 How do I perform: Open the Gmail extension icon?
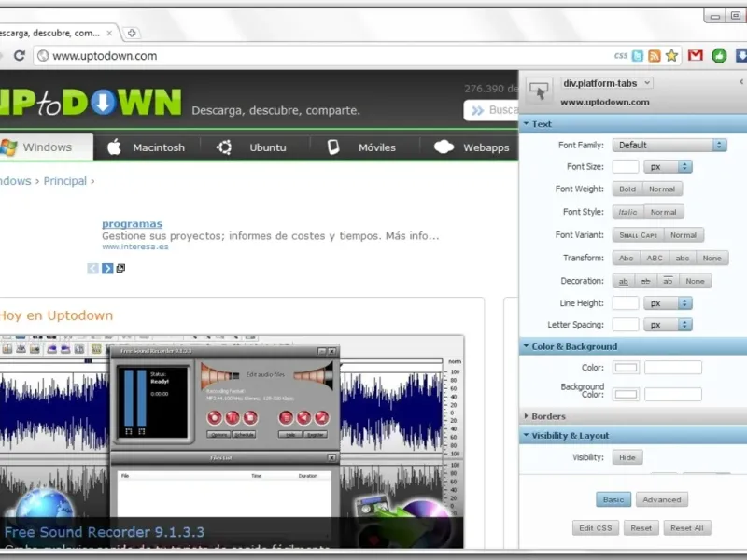click(x=696, y=56)
